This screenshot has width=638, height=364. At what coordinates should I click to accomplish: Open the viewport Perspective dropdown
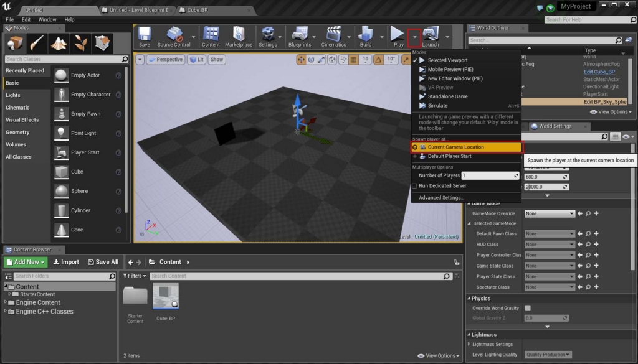coord(166,59)
